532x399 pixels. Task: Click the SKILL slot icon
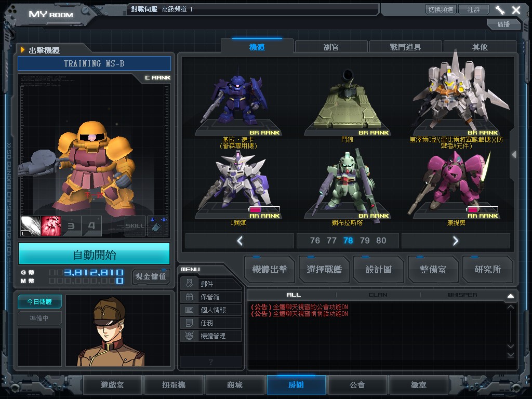pos(135,225)
